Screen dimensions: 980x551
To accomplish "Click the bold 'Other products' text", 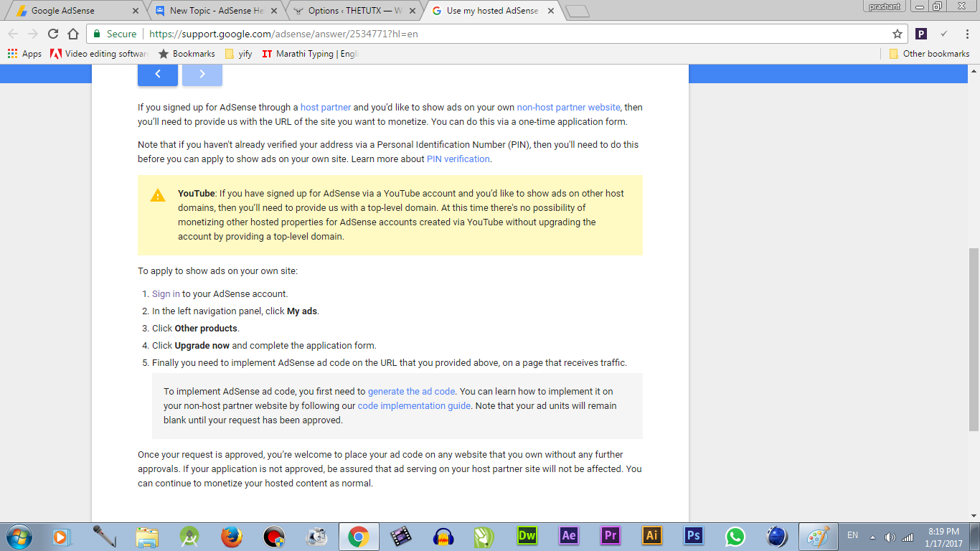I will (206, 329).
